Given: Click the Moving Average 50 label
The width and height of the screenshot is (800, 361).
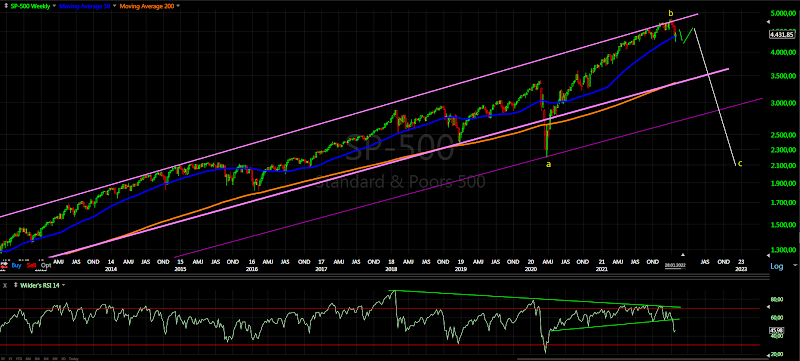Looking at the screenshot, I should pos(85,6).
